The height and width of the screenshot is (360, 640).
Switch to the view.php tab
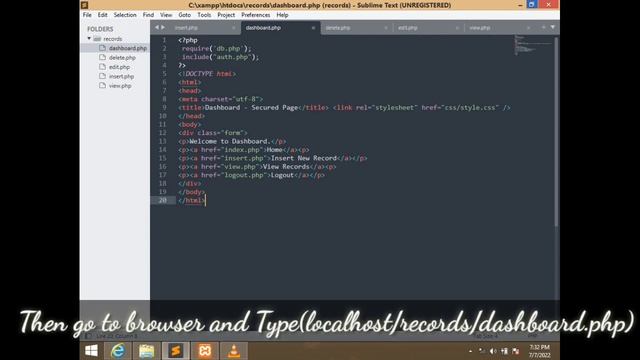tap(499, 28)
